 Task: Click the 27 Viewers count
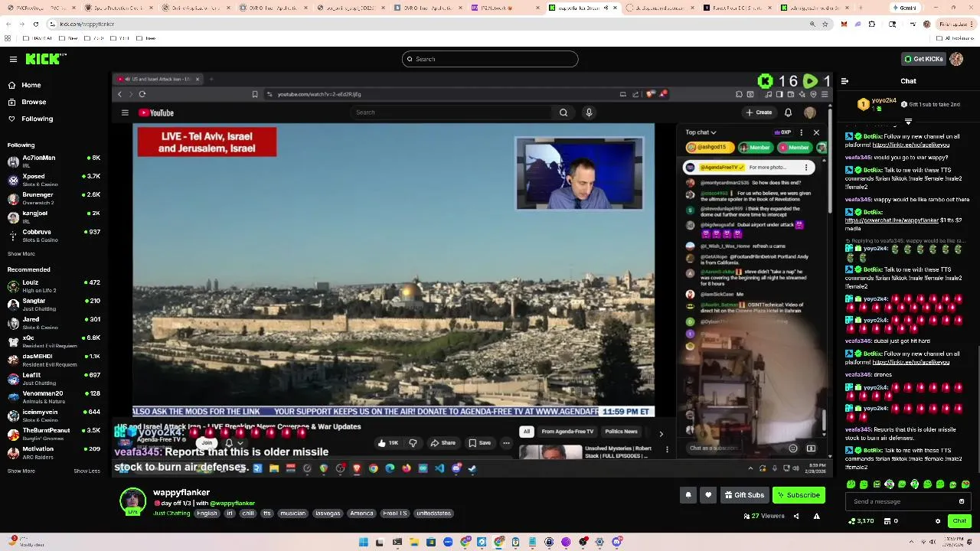pyautogui.click(x=764, y=517)
